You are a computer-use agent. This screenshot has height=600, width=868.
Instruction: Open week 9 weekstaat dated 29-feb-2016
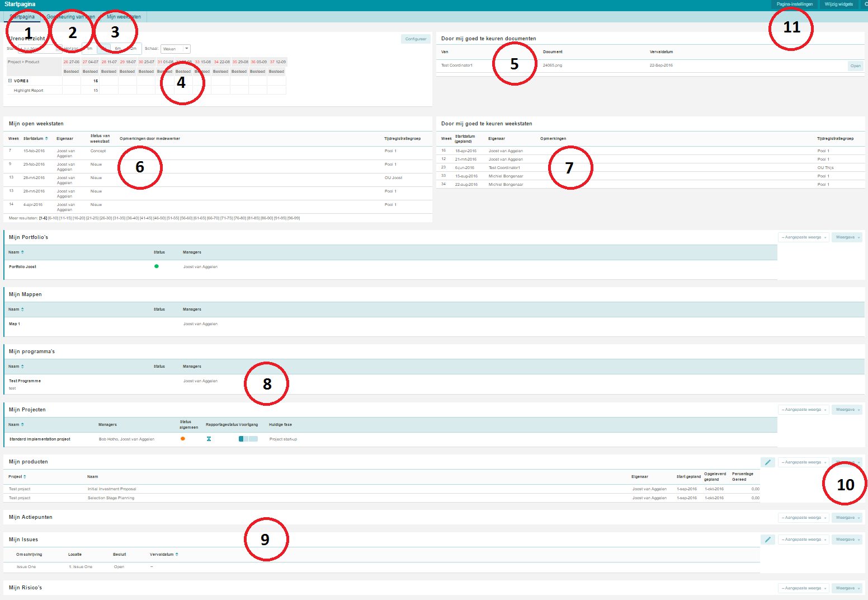[10, 164]
